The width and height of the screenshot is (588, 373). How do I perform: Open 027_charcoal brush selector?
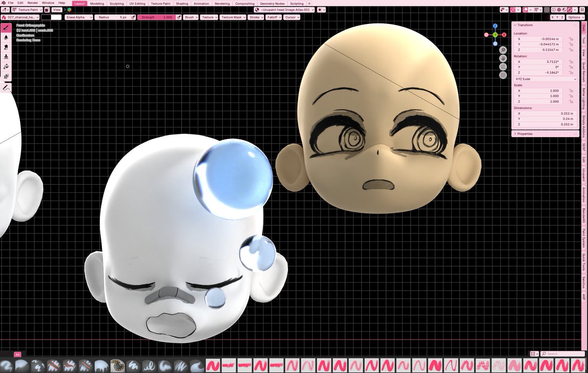coord(20,17)
